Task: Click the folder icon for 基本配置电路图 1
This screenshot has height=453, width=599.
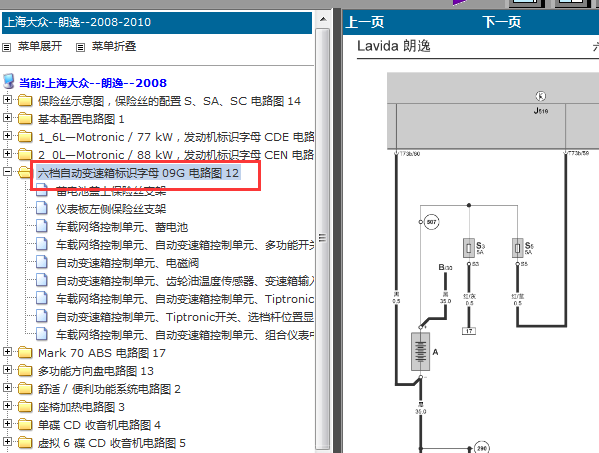Action: (x=25, y=118)
